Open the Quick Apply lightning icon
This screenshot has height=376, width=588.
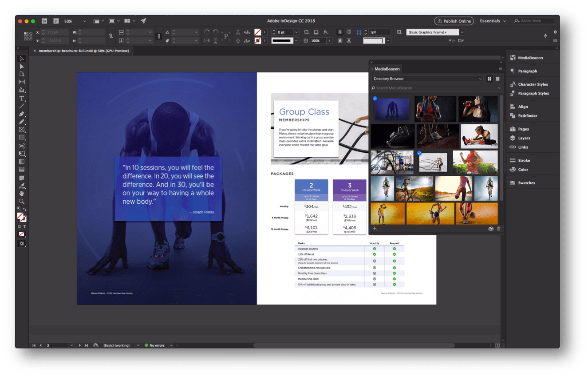(545, 36)
